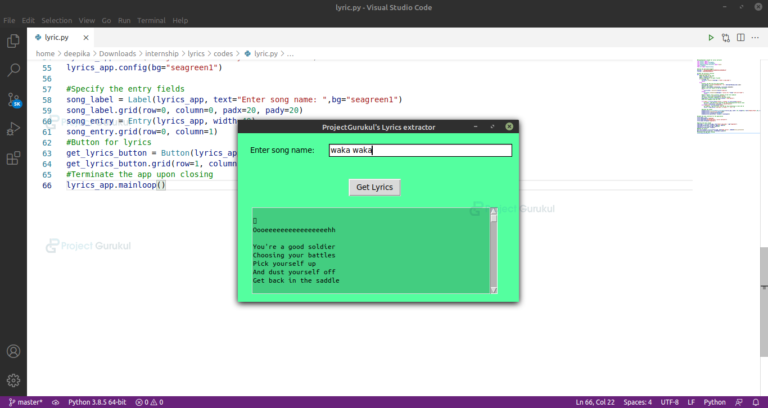Image resolution: width=768 pixels, height=408 pixels.
Task: Open the Terminal menu
Action: (151, 21)
